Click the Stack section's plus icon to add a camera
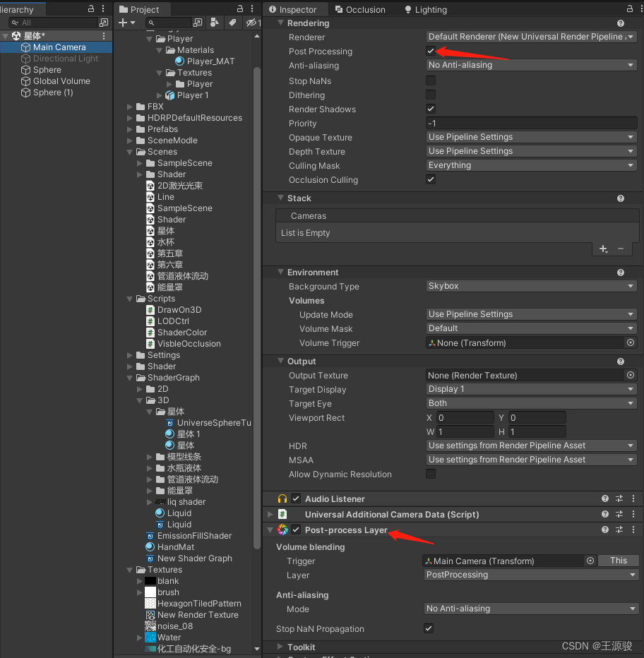 click(603, 249)
